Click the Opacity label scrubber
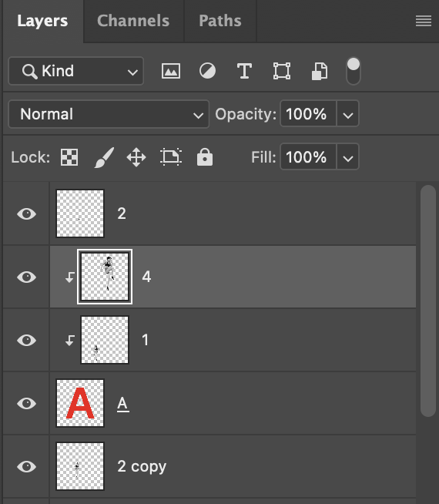Screen dimensions: 439x504 pos(246,114)
